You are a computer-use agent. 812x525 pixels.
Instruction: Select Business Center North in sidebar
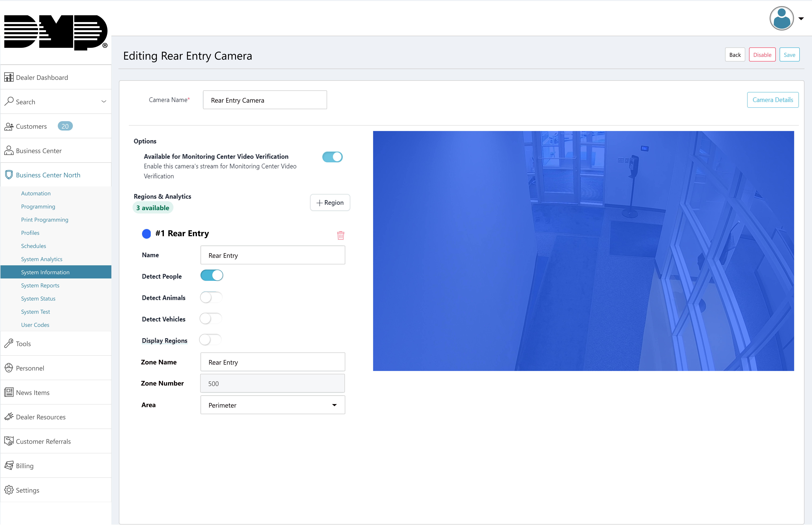coord(56,175)
